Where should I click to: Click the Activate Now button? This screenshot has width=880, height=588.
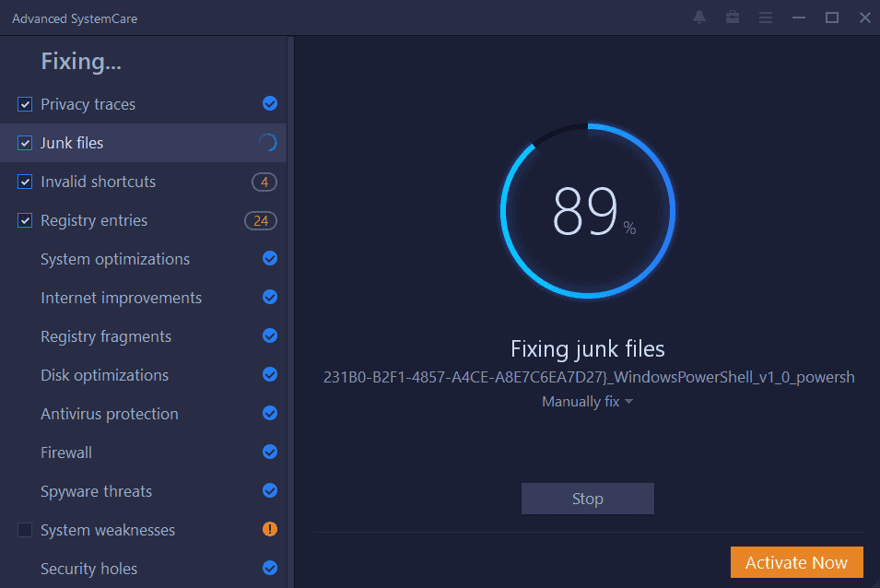[x=796, y=562]
